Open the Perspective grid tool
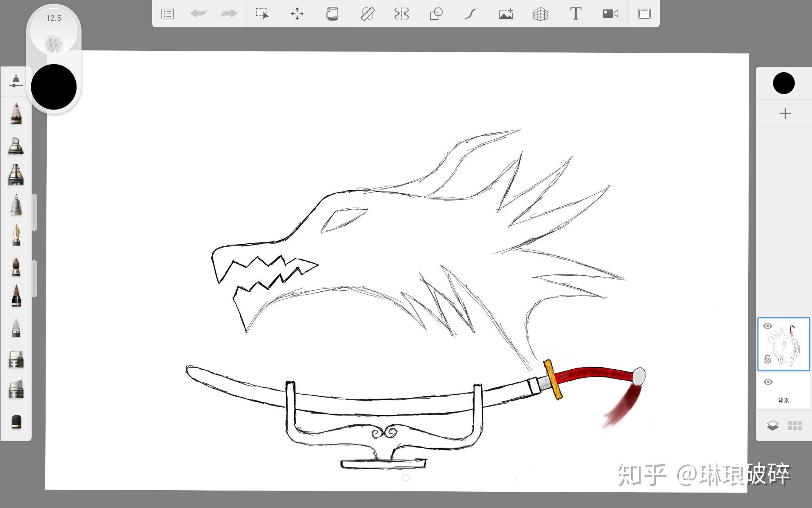 pos(541,14)
